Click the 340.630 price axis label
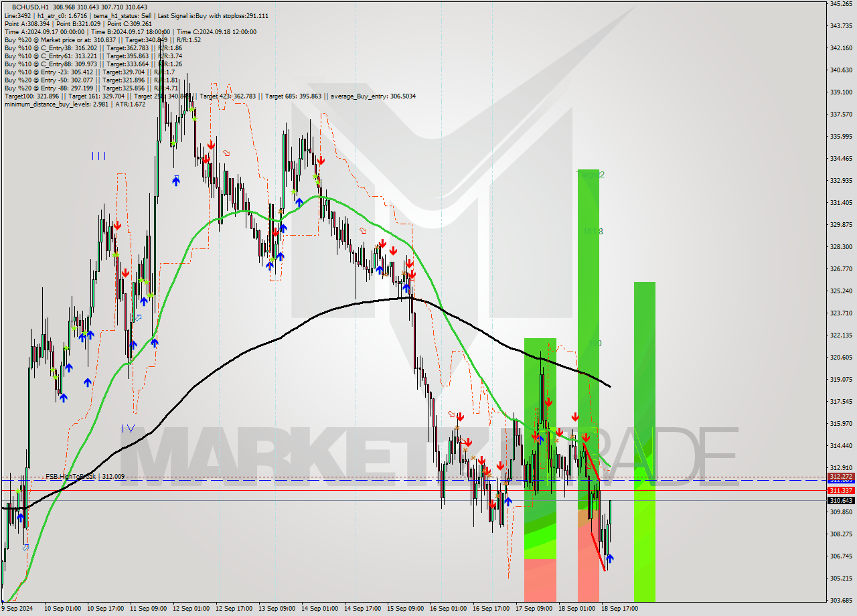This screenshot has width=857, height=616. [x=841, y=70]
